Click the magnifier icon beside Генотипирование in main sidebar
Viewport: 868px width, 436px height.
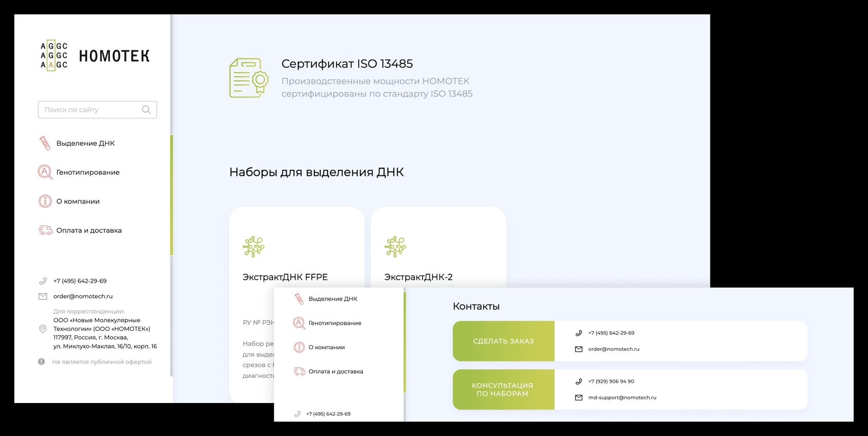tap(45, 172)
